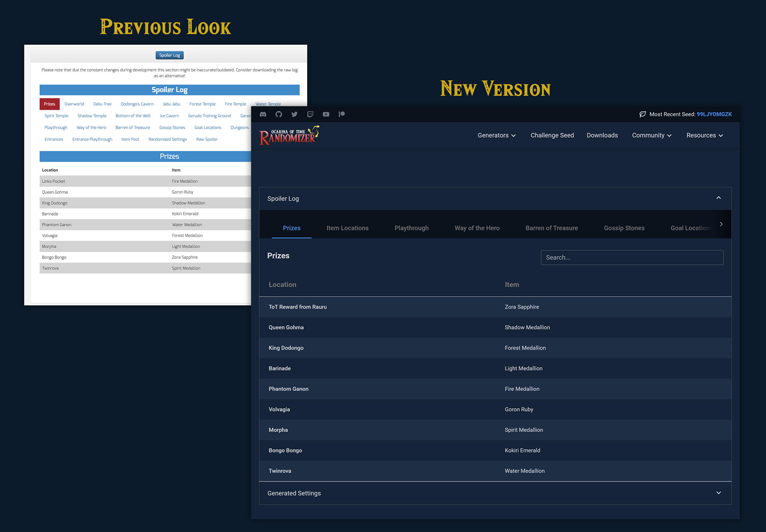Collapse the Spoiler Log panel
This screenshot has height=532, width=766.
click(x=718, y=198)
